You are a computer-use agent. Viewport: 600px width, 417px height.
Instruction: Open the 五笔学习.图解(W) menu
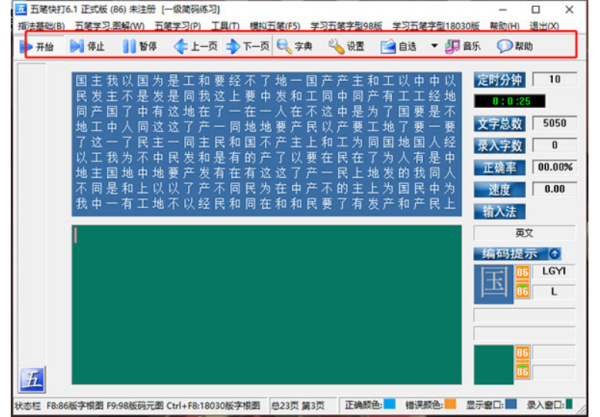pyautogui.click(x=109, y=26)
